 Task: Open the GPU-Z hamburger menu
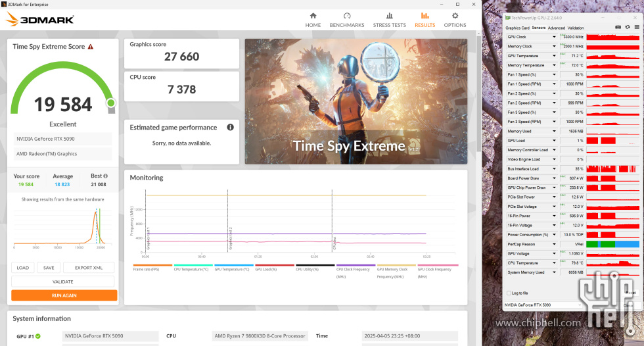coord(637,27)
